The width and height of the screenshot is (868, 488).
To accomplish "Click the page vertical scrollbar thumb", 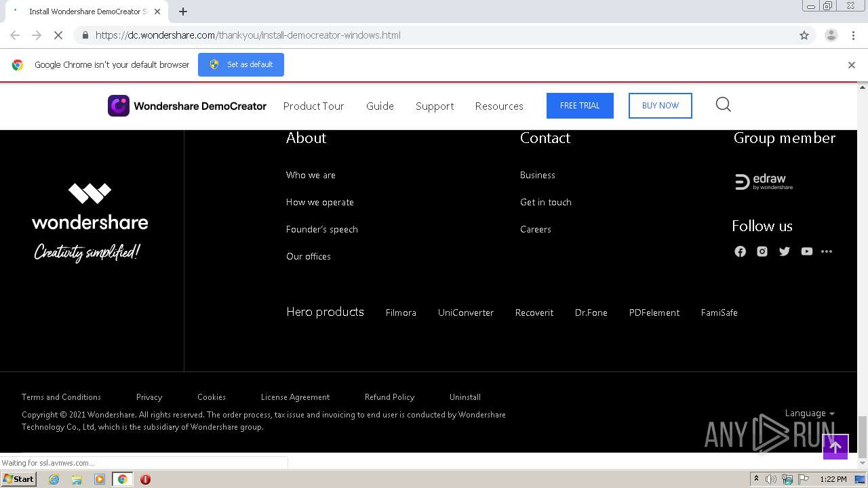I will [863, 436].
